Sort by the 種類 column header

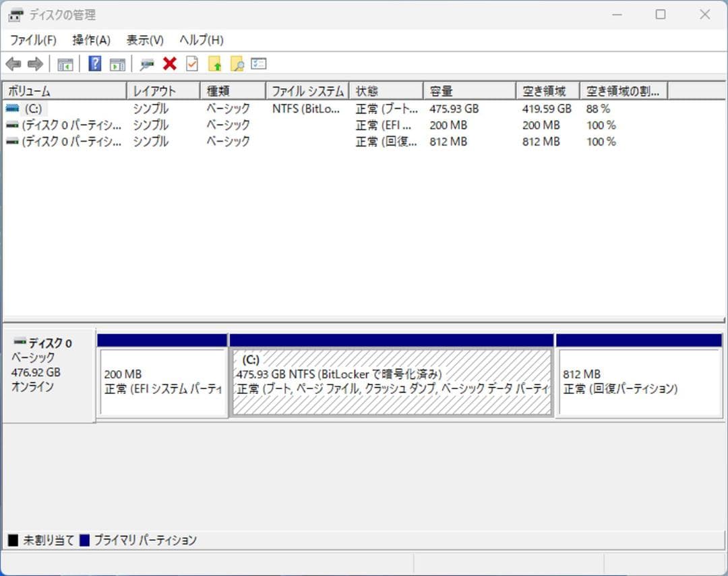pos(233,90)
